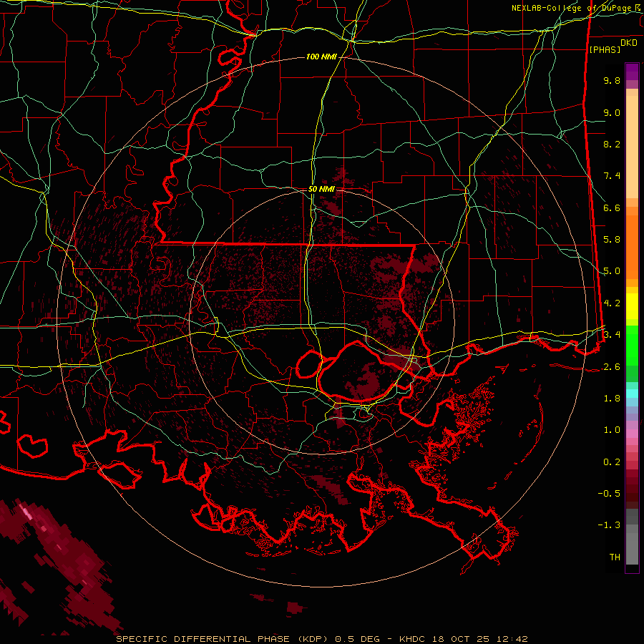
Task: Pick the orange segment of the color bar
Action: [x=632, y=246]
